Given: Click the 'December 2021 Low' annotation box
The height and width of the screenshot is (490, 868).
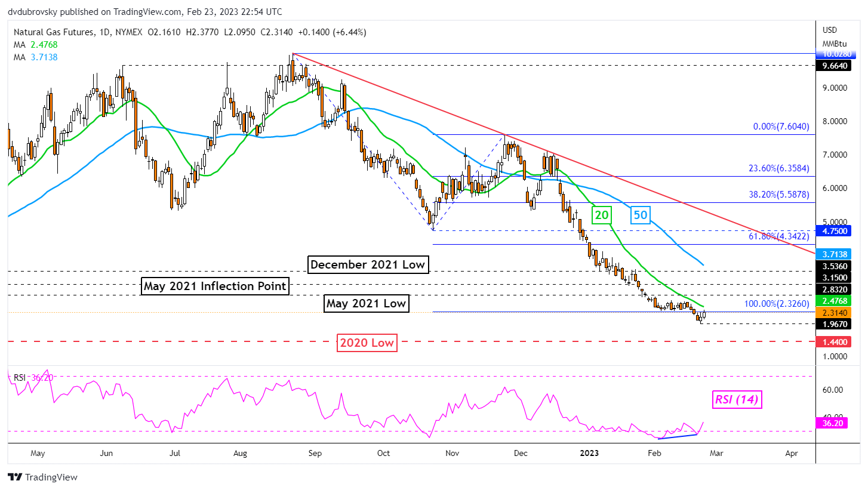Looking at the screenshot, I should click(x=368, y=264).
